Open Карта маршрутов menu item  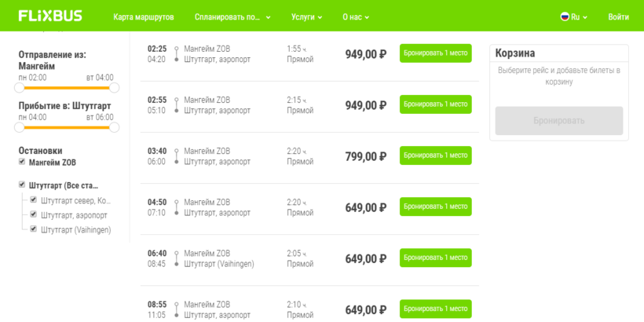click(144, 17)
